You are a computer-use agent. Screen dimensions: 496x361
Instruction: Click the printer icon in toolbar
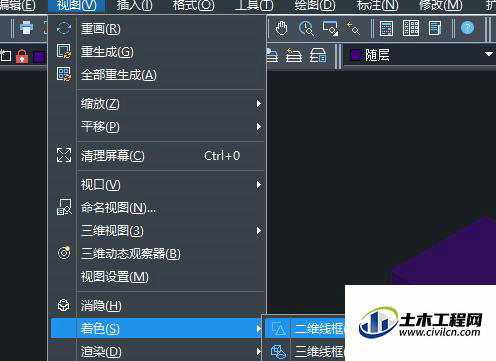(x=26, y=28)
